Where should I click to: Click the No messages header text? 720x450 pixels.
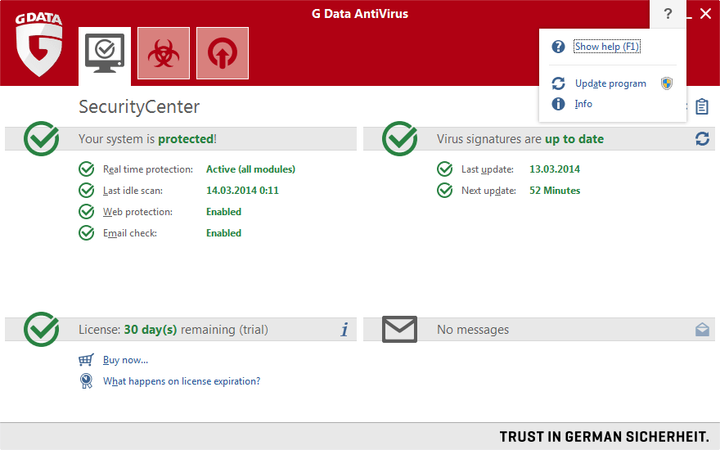click(473, 330)
